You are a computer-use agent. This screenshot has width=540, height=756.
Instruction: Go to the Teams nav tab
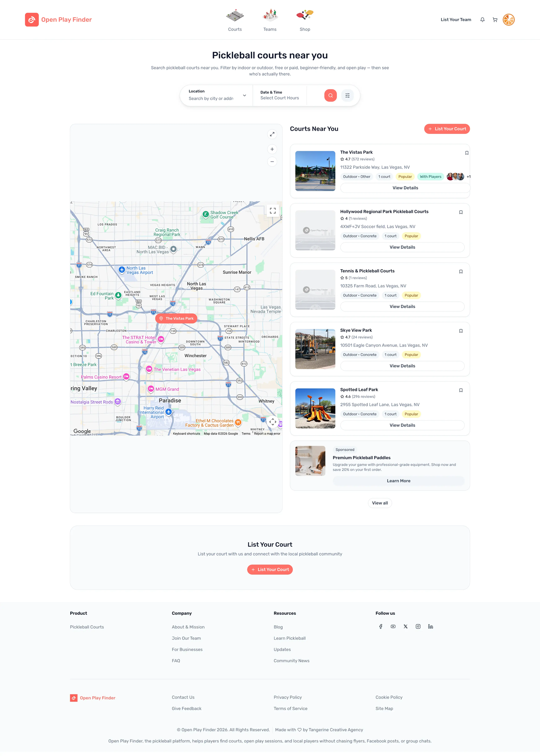coord(270,20)
